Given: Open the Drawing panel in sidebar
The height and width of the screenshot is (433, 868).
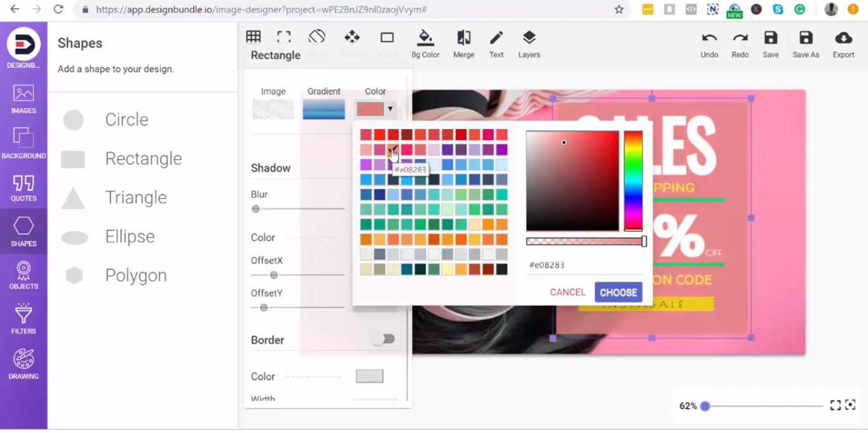Looking at the screenshot, I should 24,364.
